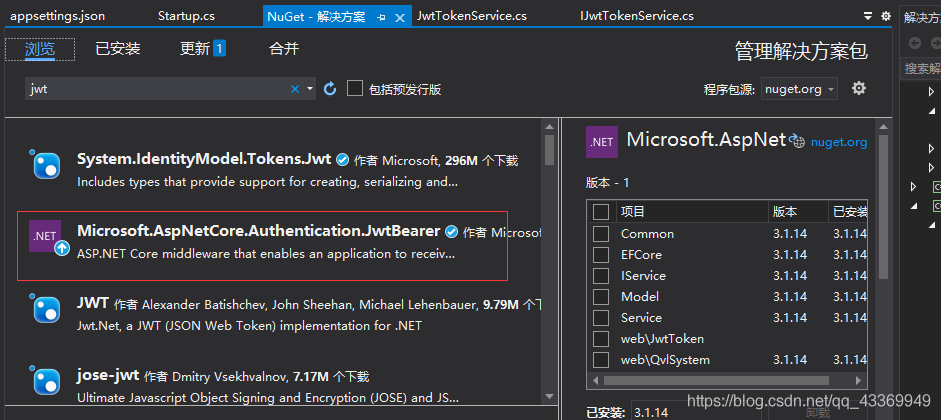Click the verified badge on System.IdentityModel.Tokens.Jwt
Viewport: 941px width, 420px height.
tap(343, 160)
